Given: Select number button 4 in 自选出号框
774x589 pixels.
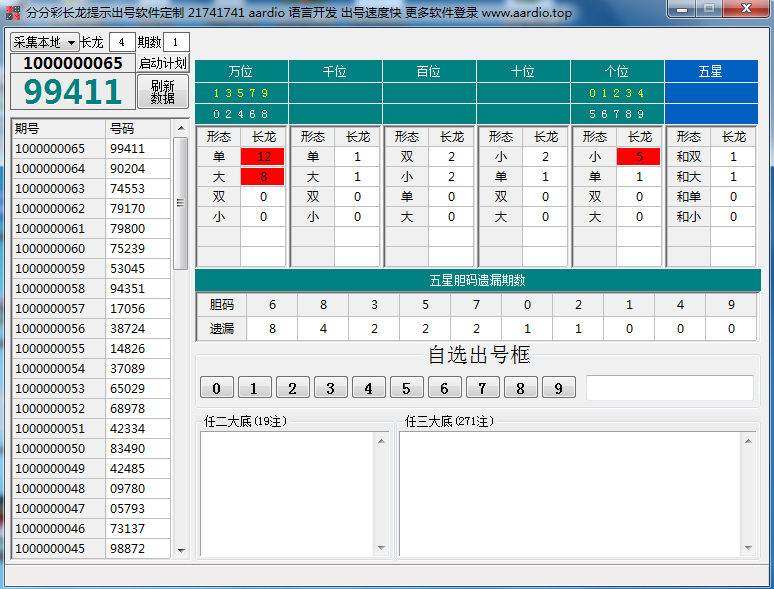Looking at the screenshot, I should (x=369, y=388).
